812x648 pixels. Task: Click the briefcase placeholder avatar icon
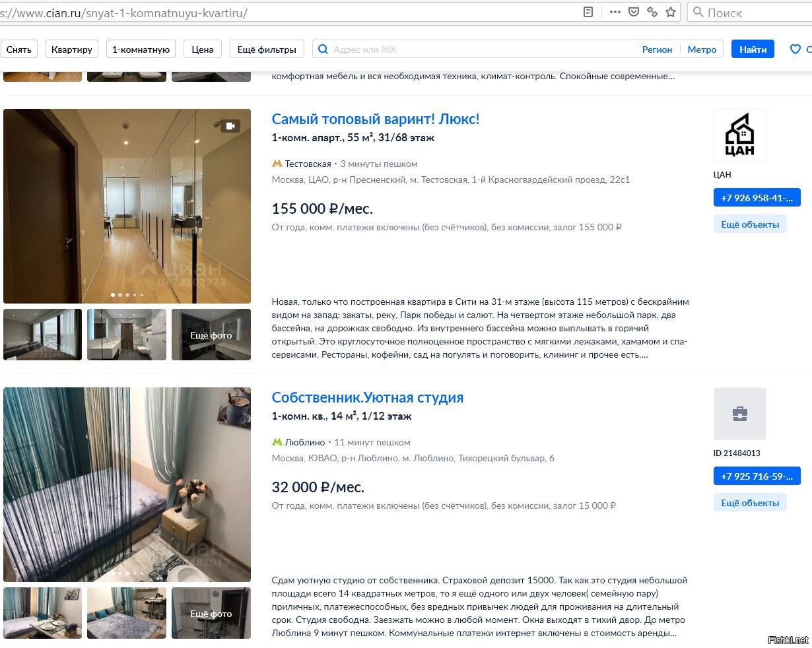(x=739, y=414)
